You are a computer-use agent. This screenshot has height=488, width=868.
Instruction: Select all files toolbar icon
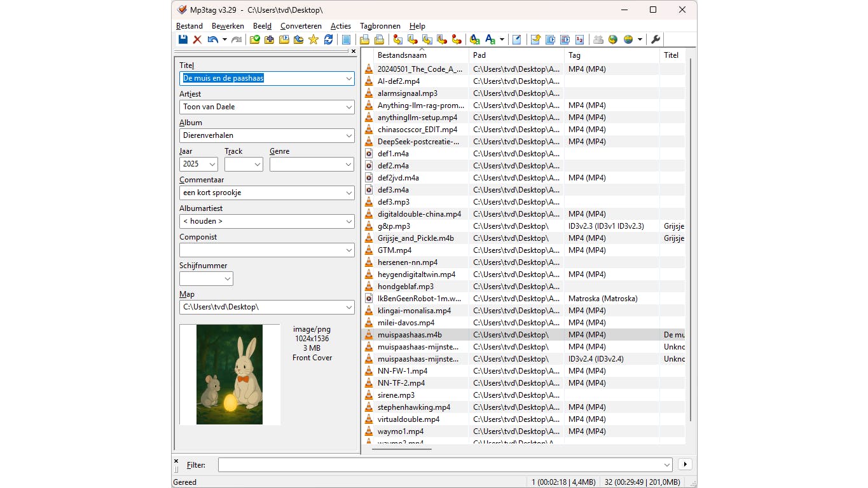tap(347, 39)
